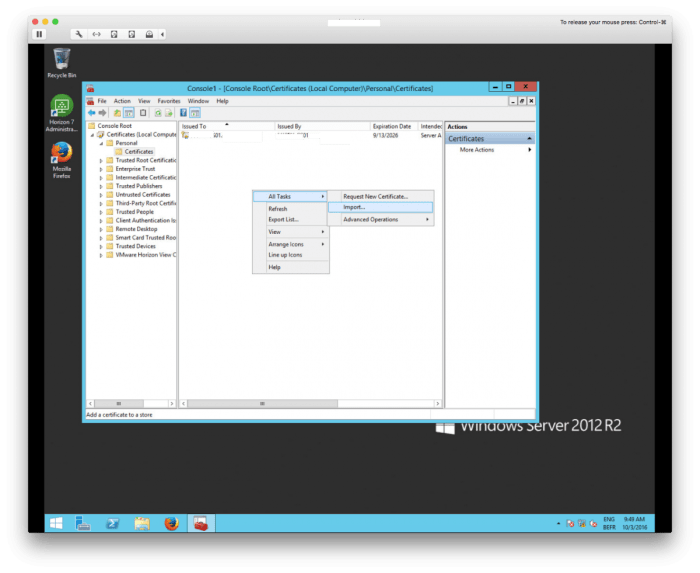Image resolution: width=700 pixels, height=573 pixels.
Task: Open PowerShell from the taskbar
Action: [112, 523]
